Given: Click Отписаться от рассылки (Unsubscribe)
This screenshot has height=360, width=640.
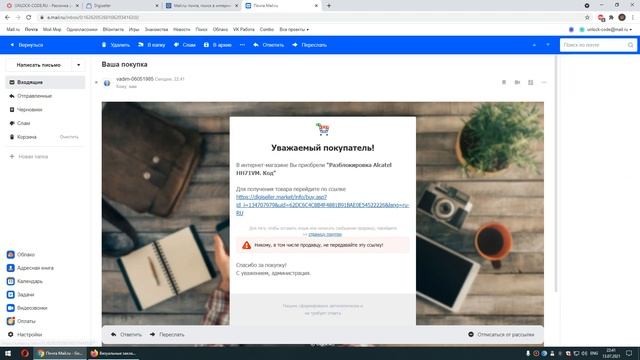Looking at the screenshot, I should click(x=501, y=334).
